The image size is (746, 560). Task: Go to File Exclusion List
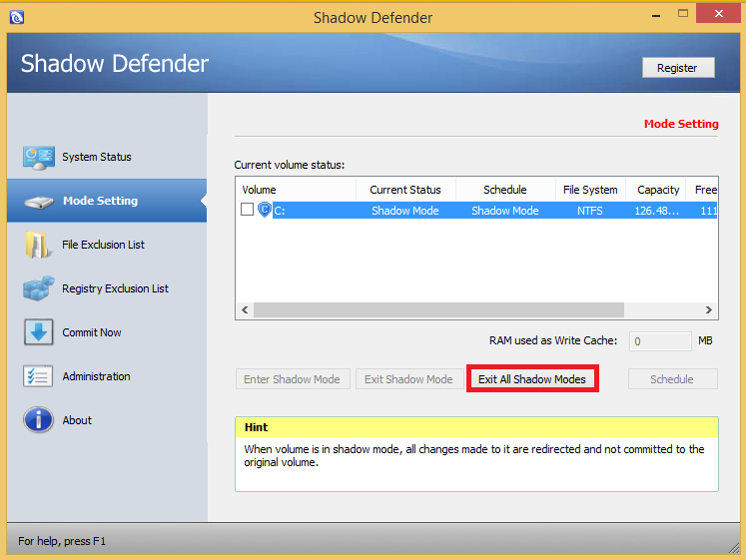click(x=103, y=245)
